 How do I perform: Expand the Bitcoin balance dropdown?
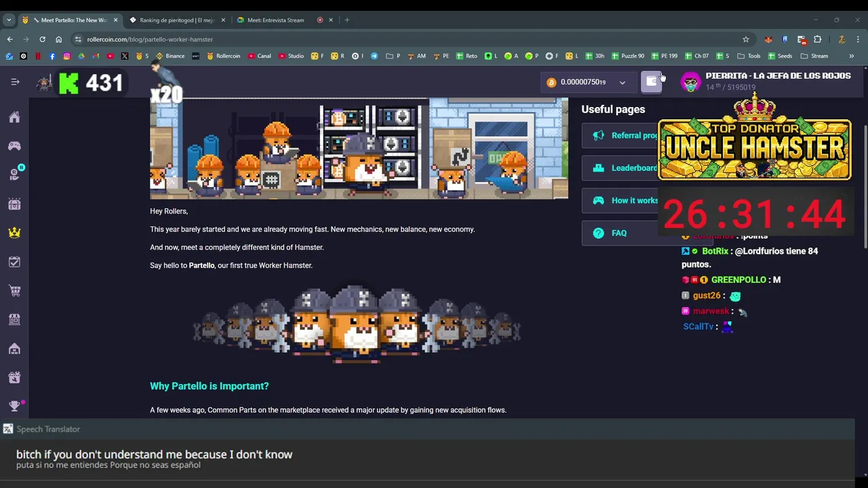622,83
